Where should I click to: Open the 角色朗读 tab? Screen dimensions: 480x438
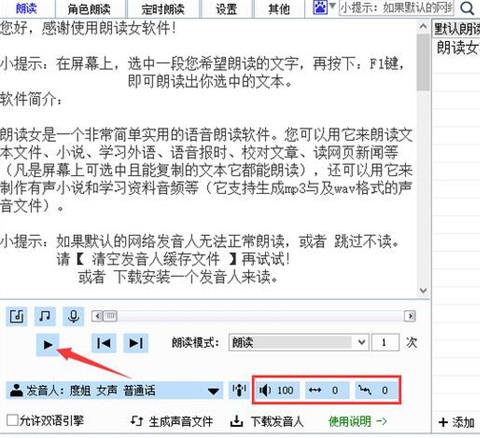(x=89, y=9)
